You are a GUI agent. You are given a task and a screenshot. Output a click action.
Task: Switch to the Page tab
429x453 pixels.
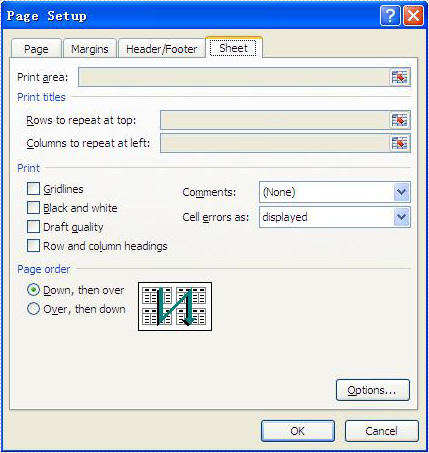click(36, 49)
